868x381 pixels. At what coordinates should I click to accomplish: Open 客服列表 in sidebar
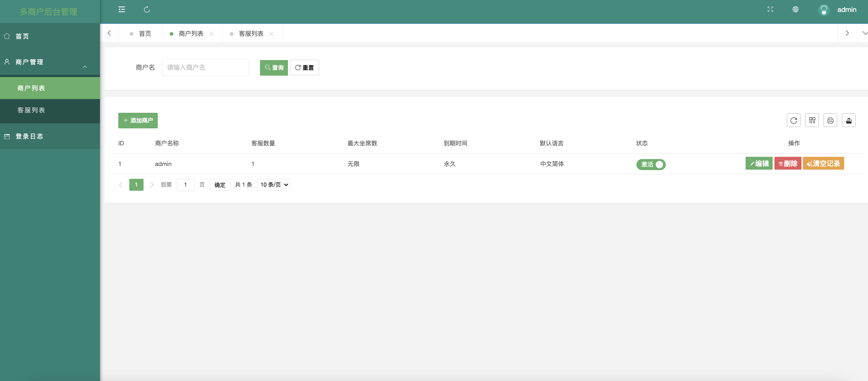point(50,110)
